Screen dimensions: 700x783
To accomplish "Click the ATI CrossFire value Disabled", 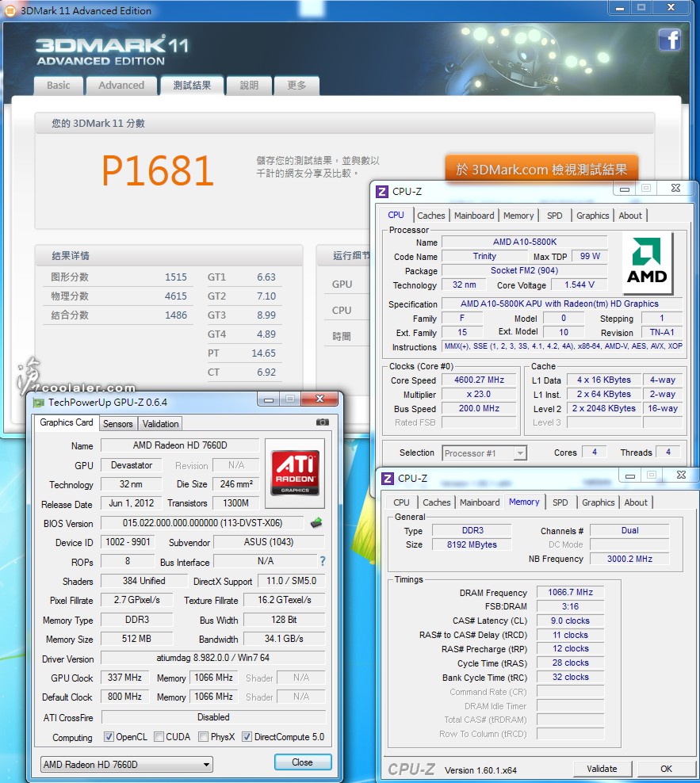I will (x=213, y=717).
